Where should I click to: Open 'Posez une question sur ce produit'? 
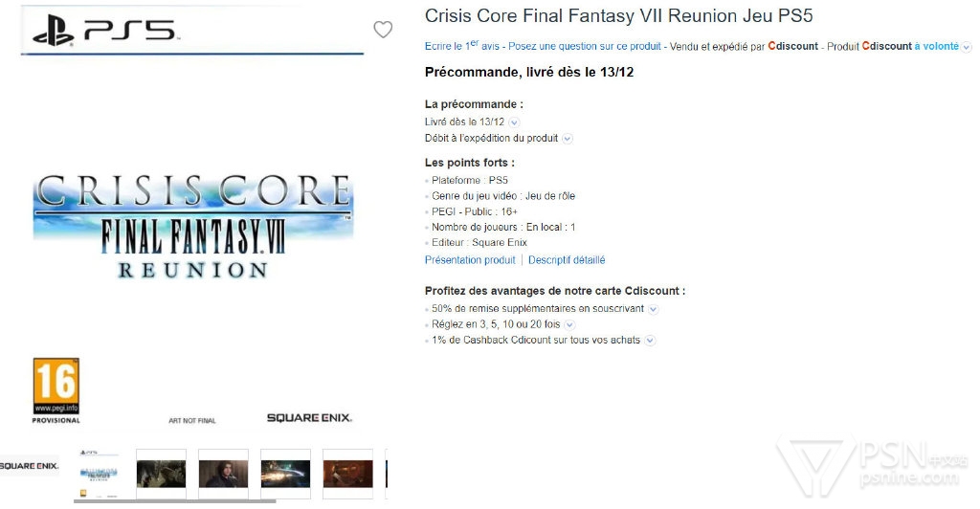[x=585, y=46]
